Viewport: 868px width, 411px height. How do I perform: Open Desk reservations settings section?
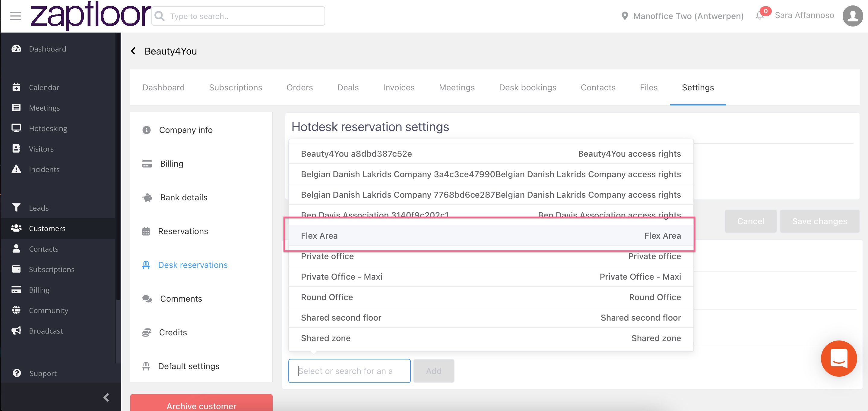pyautogui.click(x=193, y=265)
